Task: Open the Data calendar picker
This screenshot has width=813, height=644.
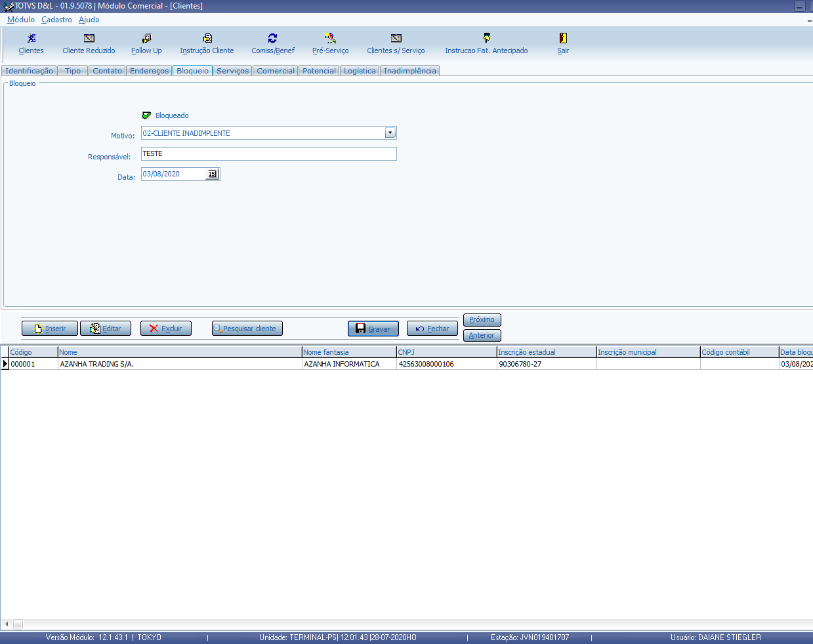Action: (212, 174)
